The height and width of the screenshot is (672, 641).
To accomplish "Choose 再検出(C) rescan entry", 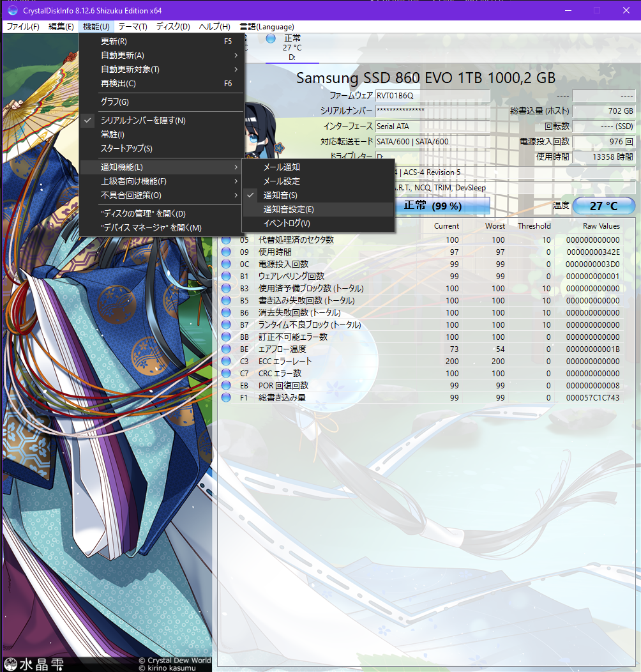I will pos(162,84).
